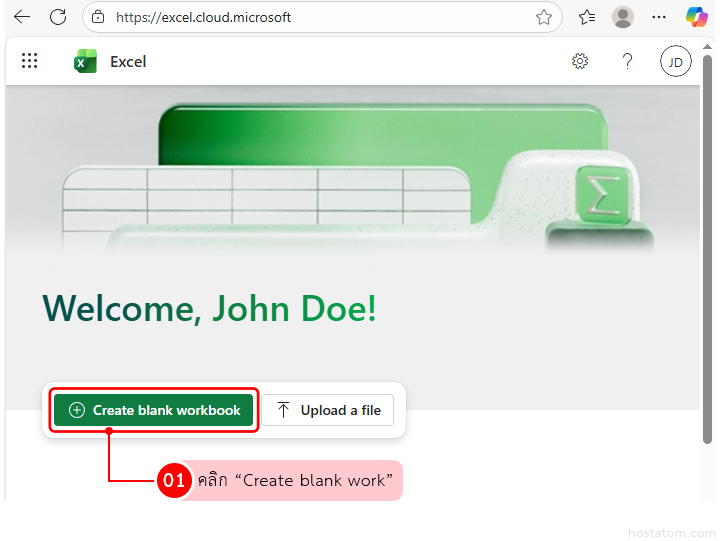Click the Create blank workbook button

pyautogui.click(x=154, y=410)
